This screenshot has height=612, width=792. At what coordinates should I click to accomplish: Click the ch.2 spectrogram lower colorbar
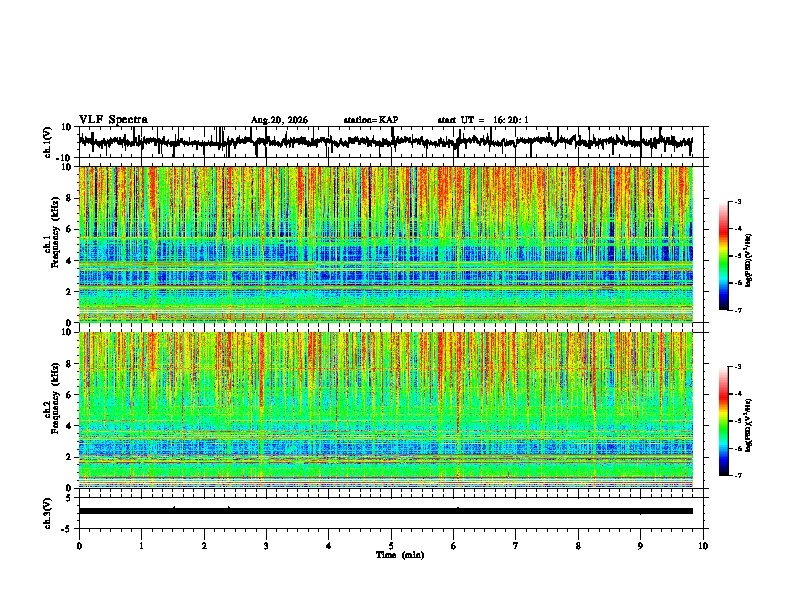[723, 421]
